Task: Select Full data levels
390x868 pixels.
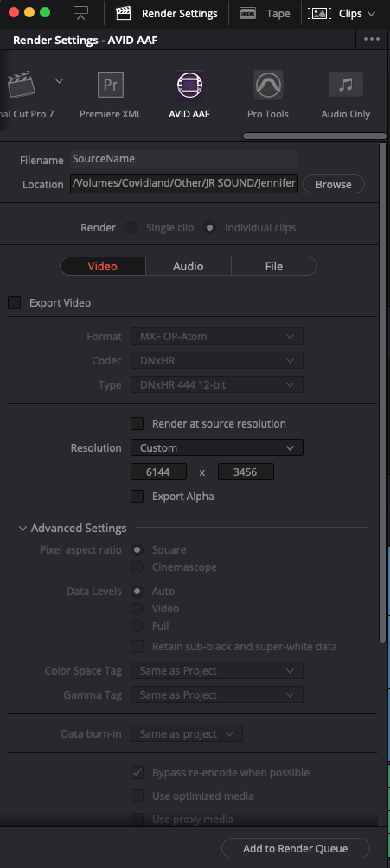Action: pyautogui.click(x=137, y=625)
